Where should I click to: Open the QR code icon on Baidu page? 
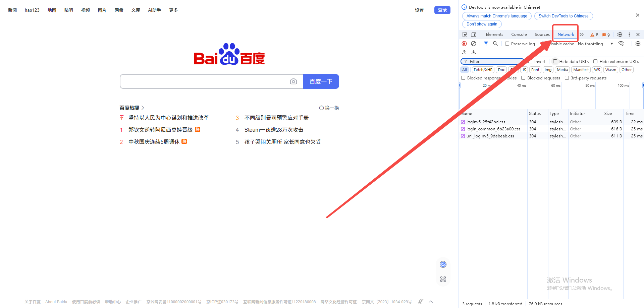pos(443,279)
